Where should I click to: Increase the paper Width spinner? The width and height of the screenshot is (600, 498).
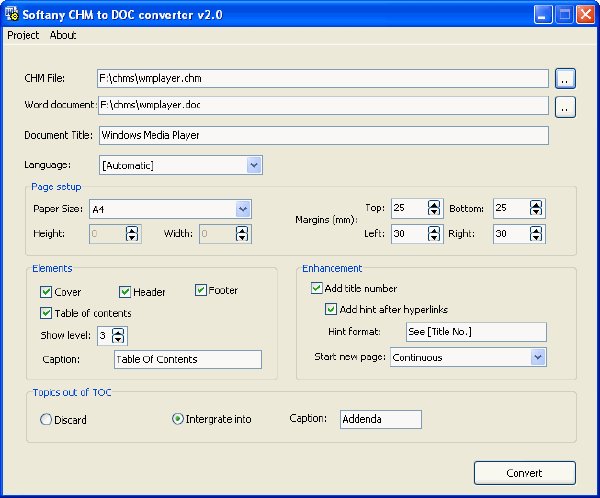[x=242, y=230]
